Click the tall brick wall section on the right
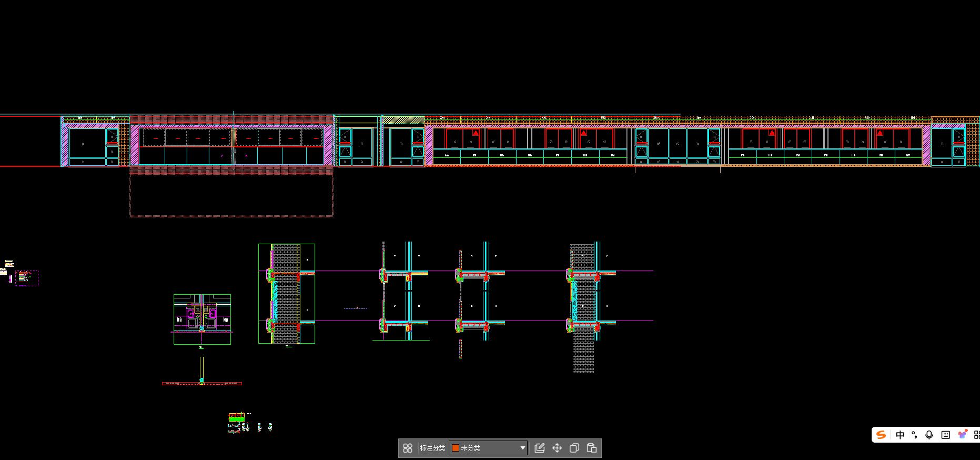This screenshot has width=980, height=460. [x=583, y=308]
